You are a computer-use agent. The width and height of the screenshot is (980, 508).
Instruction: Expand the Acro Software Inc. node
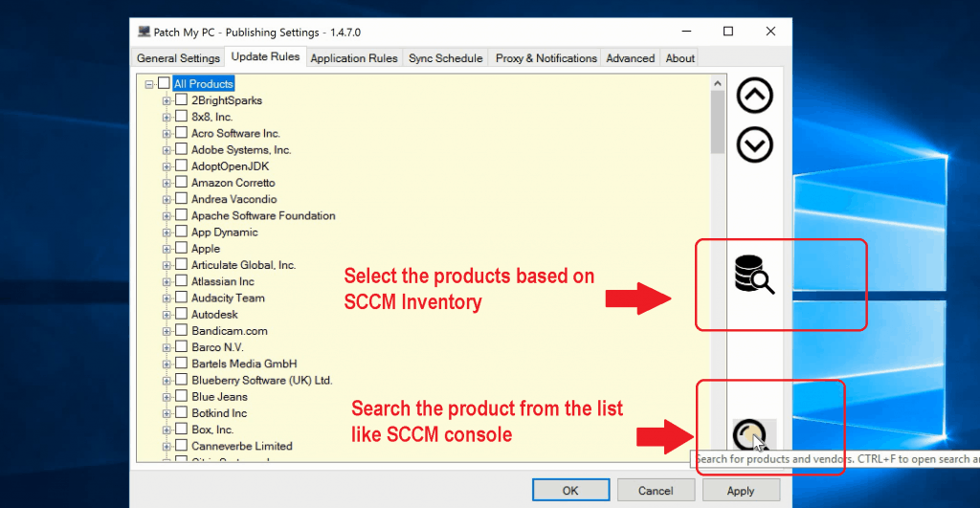point(167,134)
